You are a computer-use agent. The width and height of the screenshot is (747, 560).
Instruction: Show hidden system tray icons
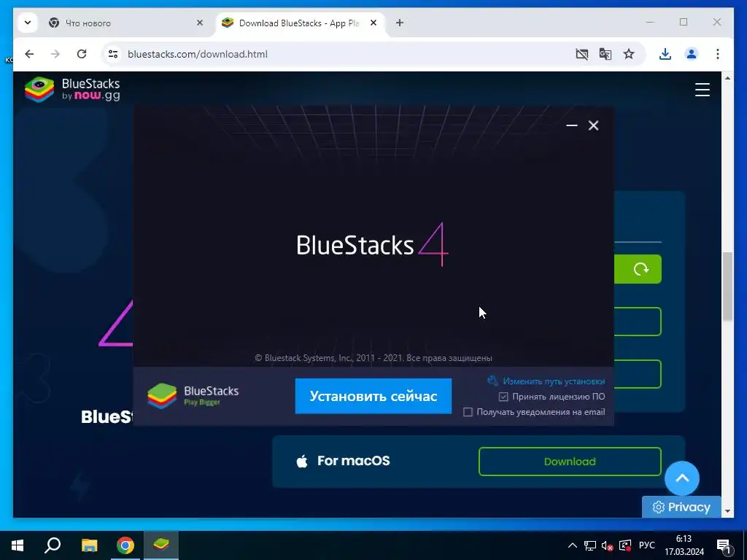(x=573, y=545)
